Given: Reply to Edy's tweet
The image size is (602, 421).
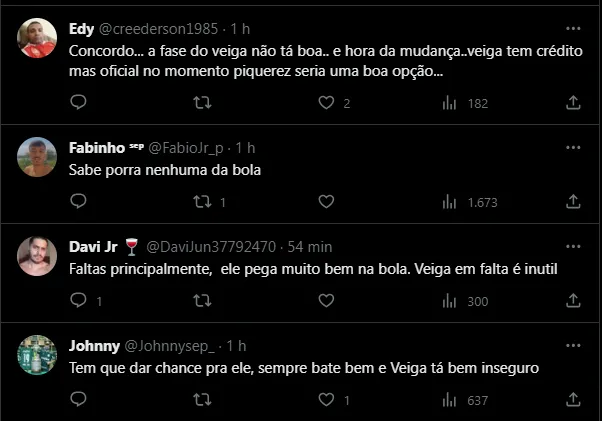Looking at the screenshot, I should tap(77, 102).
